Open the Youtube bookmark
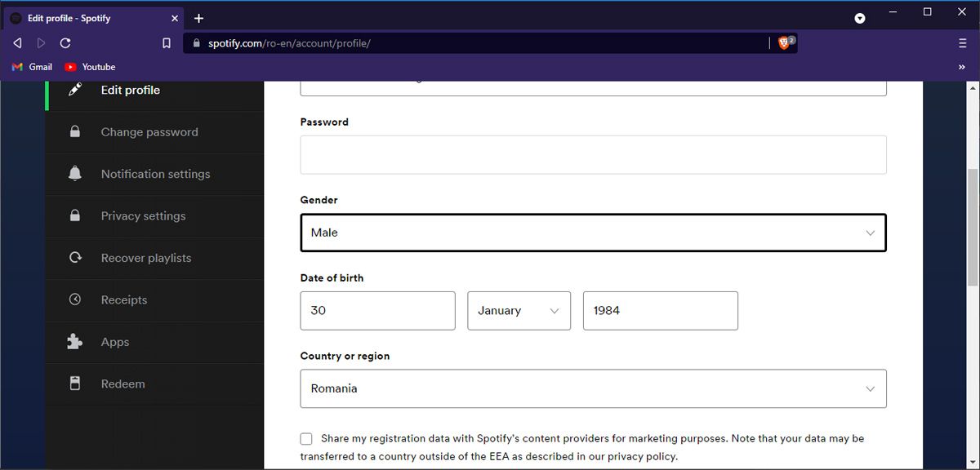Viewport: 980px width, 470px height. point(90,67)
